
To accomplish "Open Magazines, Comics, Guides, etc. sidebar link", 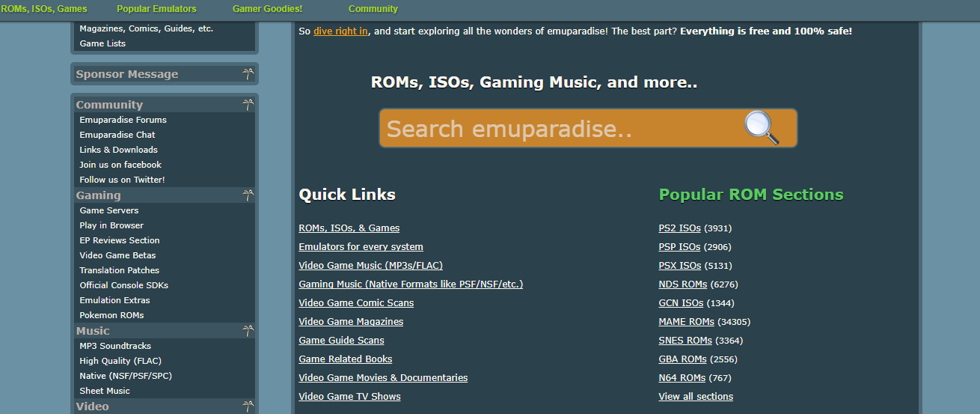I will (147, 28).
